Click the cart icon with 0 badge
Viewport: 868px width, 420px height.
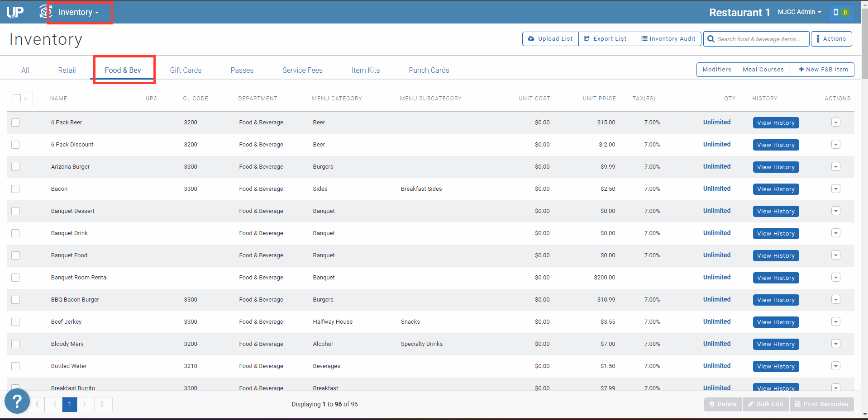click(x=840, y=12)
